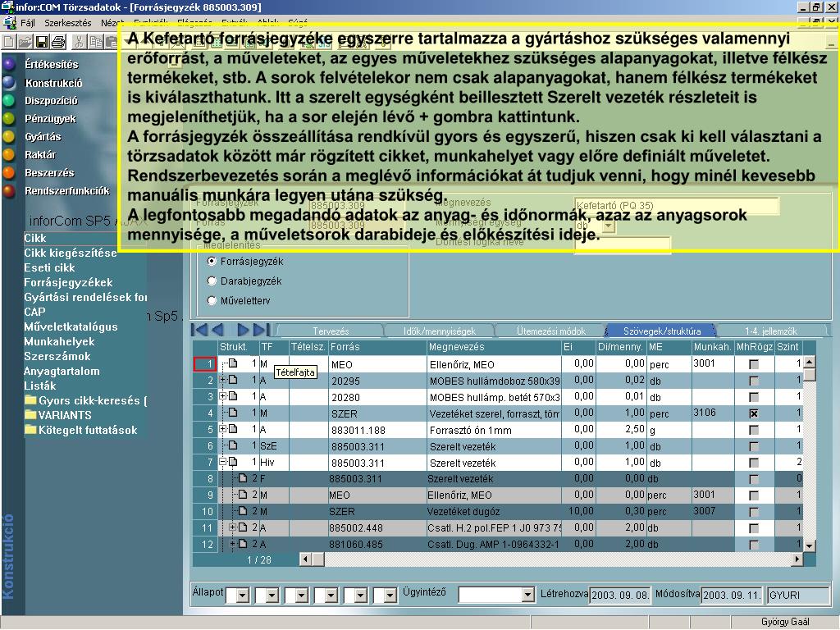
Task: Click the Módosítva date field
Action: pyautogui.click(x=732, y=595)
